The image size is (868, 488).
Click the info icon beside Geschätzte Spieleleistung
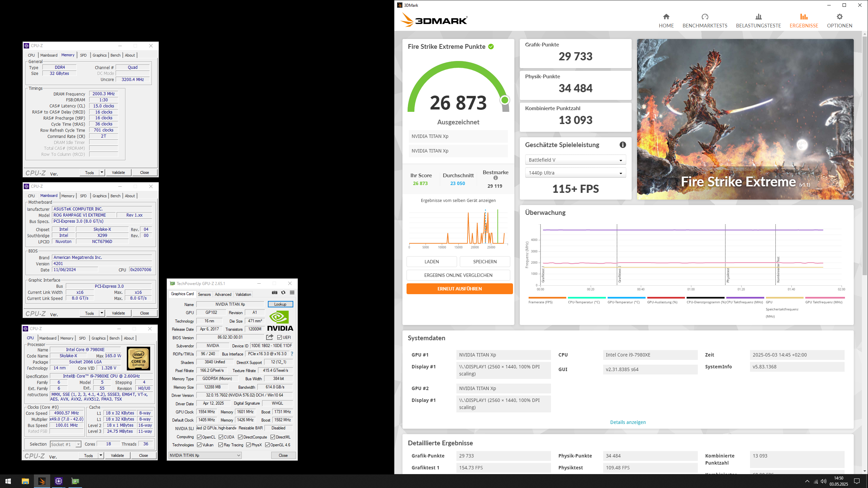pyautogui.click(x=623, y=145)
